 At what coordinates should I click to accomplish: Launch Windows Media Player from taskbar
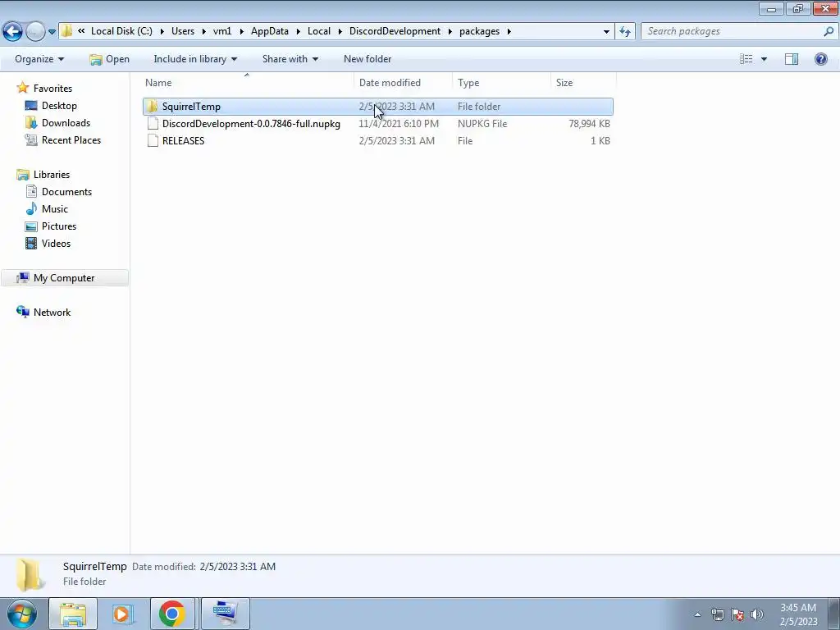(122, 614)
